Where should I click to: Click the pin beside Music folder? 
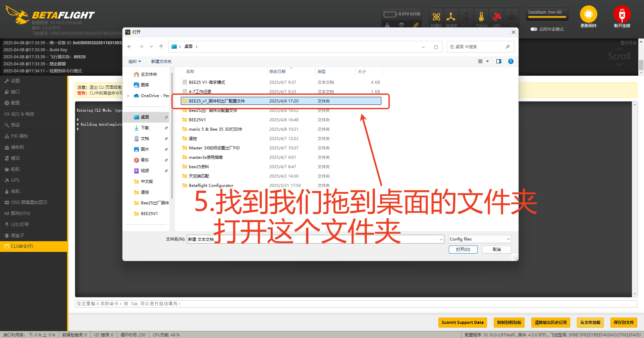166,160
